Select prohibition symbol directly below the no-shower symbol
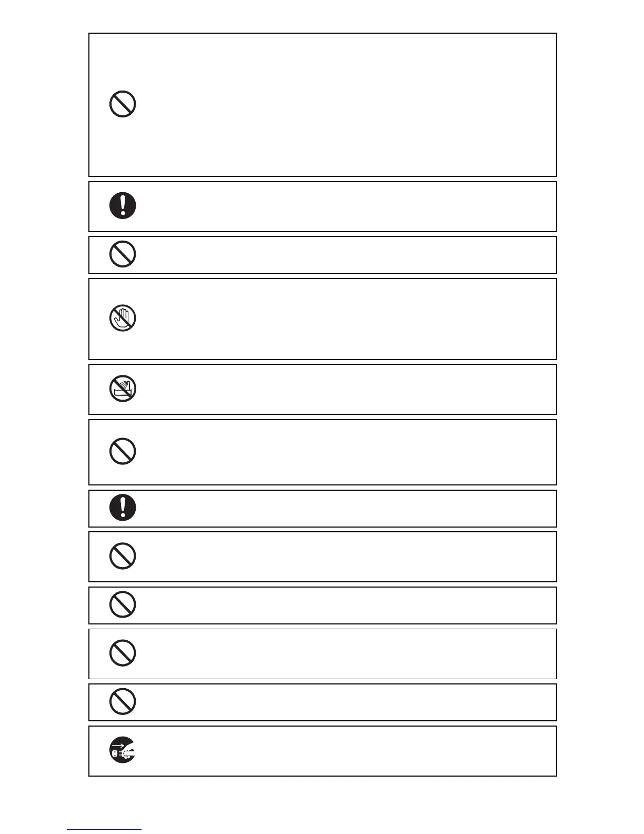Viewport: 644px width, 834px height. point(123,451)
